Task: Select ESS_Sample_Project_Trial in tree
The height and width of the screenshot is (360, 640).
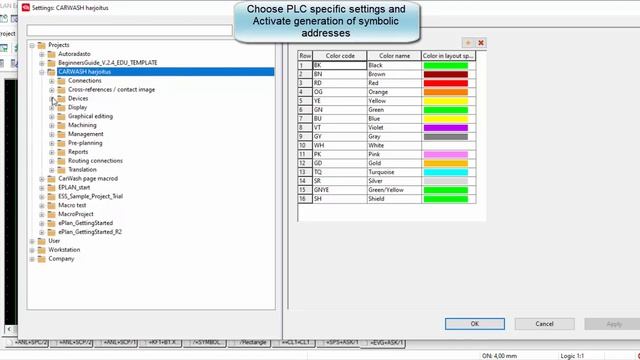Action: (90, 196)
